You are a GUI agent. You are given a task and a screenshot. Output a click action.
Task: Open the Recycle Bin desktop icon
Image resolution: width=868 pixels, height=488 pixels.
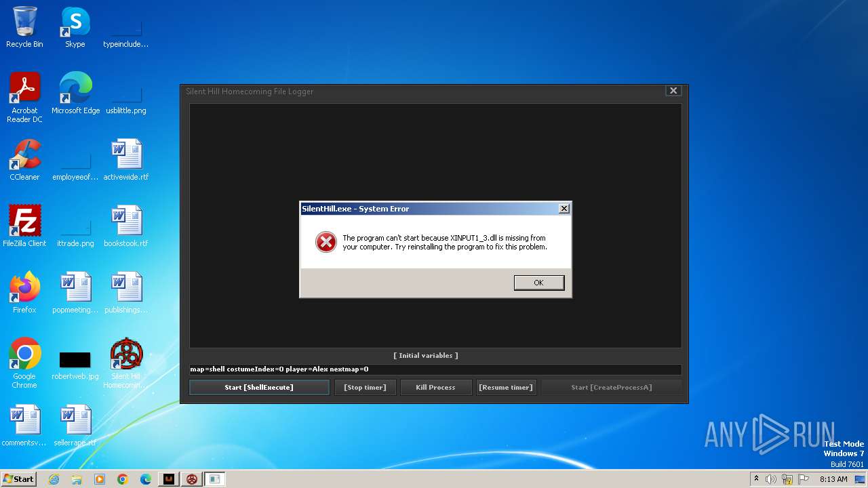(x=24, y=28)
